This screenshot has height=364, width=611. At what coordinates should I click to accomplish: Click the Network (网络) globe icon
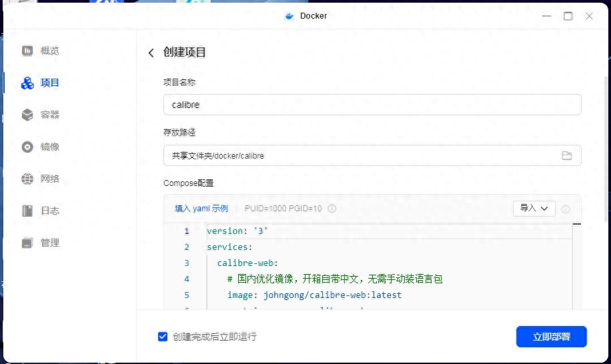pyautogui.click(x=27, y=179)
